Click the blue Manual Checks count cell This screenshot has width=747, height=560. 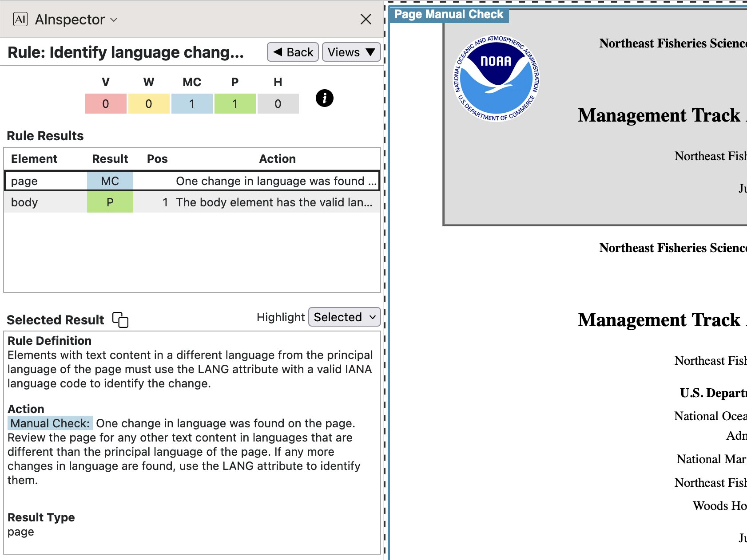coord(192,104)
